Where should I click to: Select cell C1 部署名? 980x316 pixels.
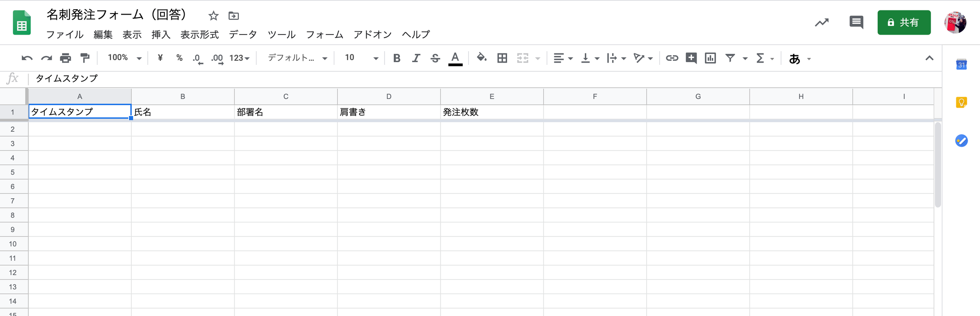tap(286, 112)
